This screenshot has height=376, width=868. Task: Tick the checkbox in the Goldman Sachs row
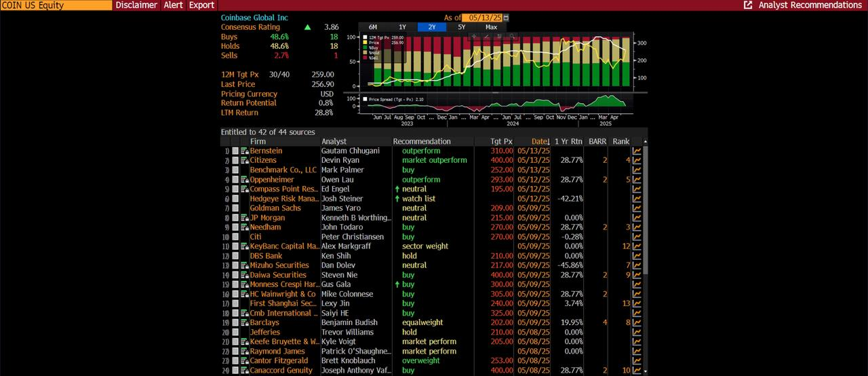(x=235, y=208)
